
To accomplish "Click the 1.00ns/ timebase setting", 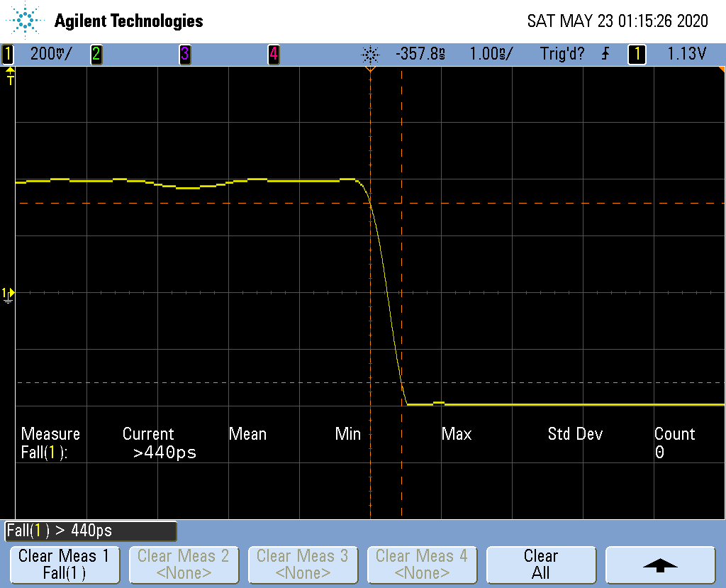I will pos(491,54).
